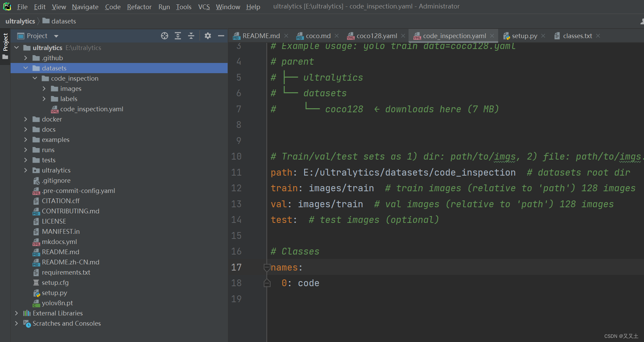
Task: Open the Help menu
Action: pos(253,7)
